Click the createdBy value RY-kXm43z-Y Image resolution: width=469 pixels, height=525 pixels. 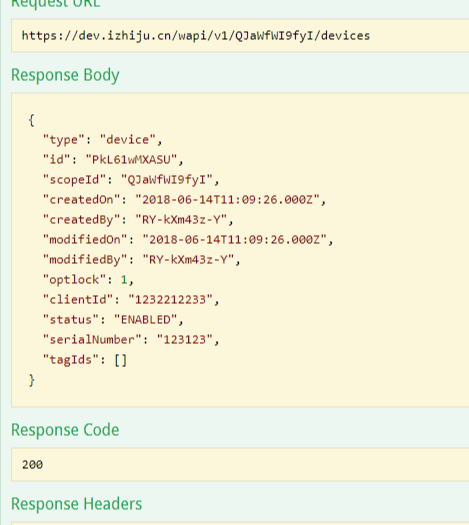pos(181,220)
